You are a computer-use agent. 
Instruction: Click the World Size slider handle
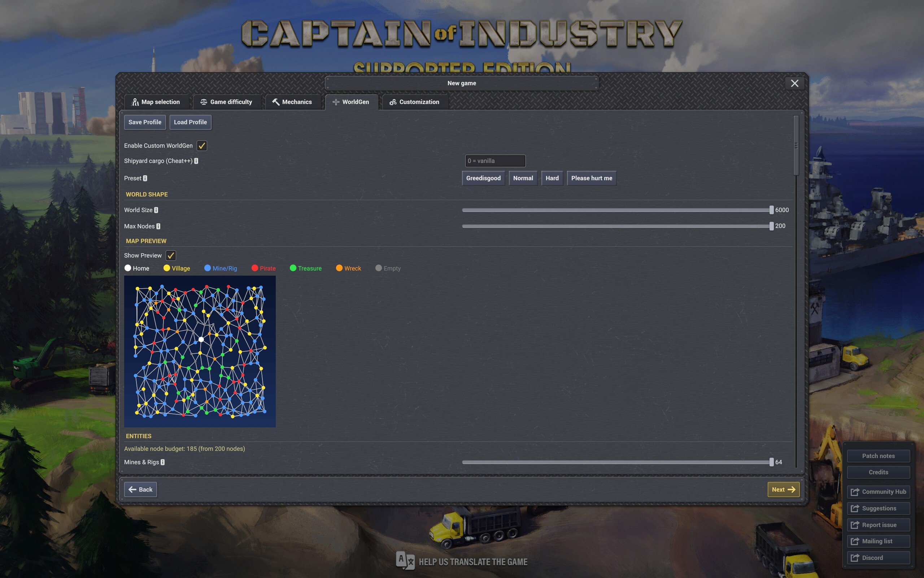pyautogui.click(x=771, y=210)
